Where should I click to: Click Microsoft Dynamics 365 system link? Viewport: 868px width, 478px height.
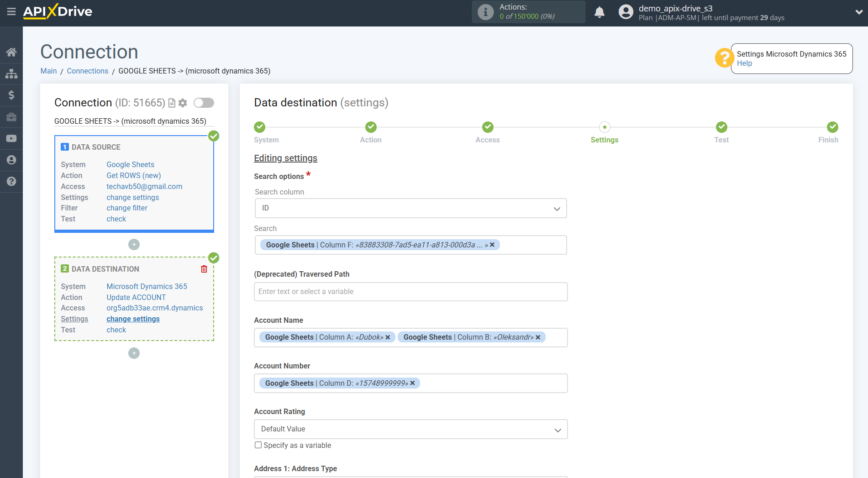pyautogui.click(x=147, y=286)
